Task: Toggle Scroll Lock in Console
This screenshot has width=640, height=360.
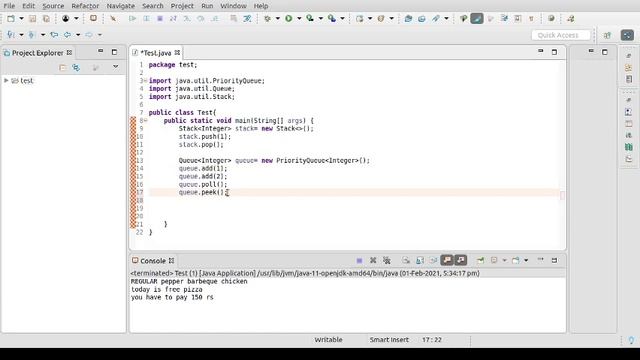Action: click(420, 260)
